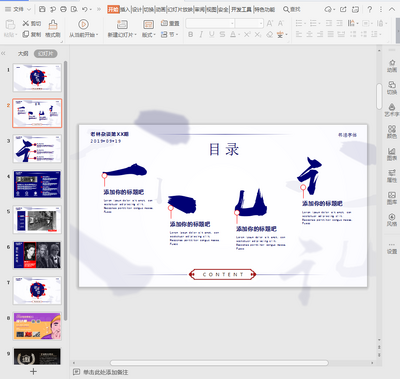This screenshot has height=379, width=400.
Task: Expand more quick access tools chevron
Action: [99, 9]
